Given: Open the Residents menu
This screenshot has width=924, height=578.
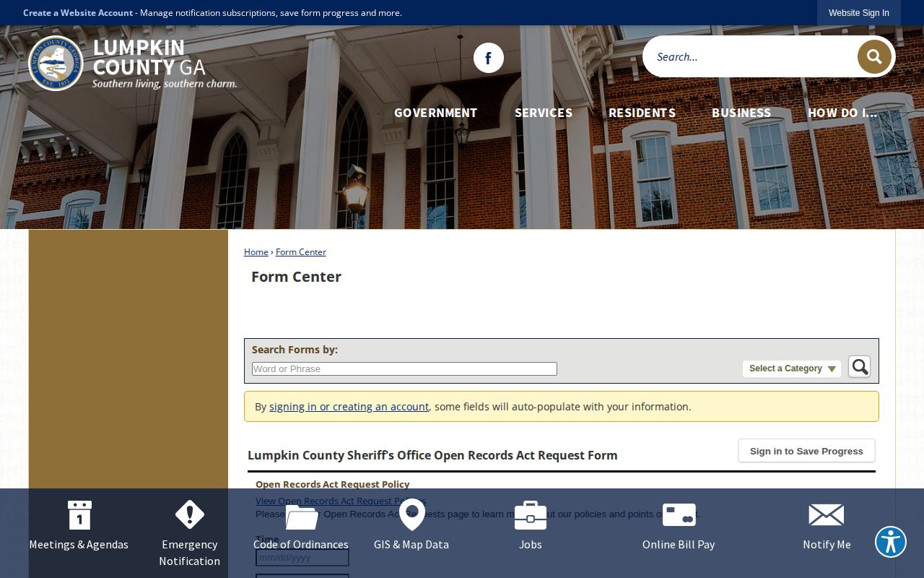Looking at the screenshot, I should click(x=642, y=113).
